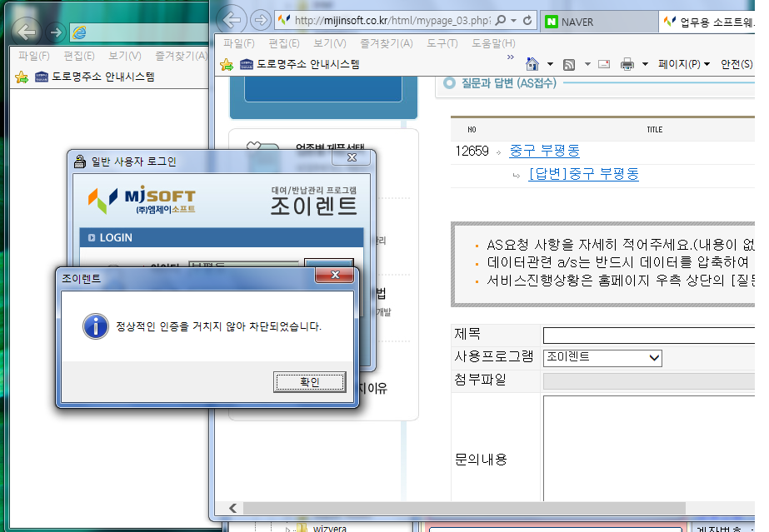Open the feeds dropdown arrow
769x532 pixels.
(x=587, y=64)
